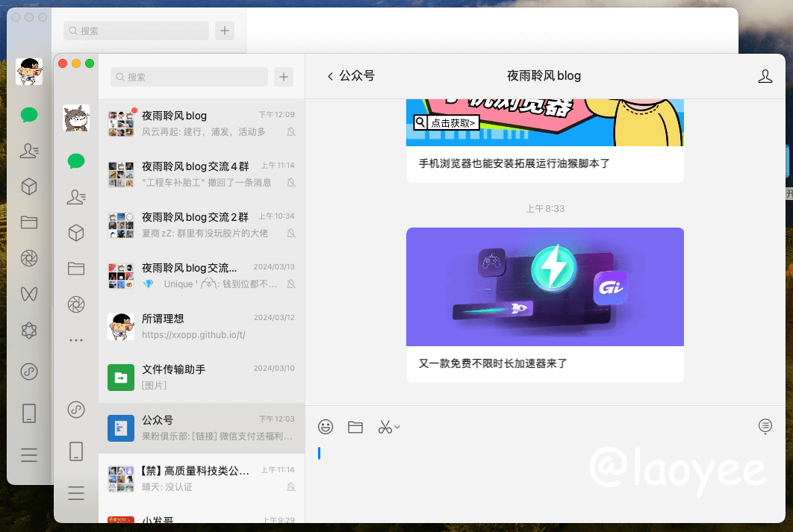Open the emoji picker in chat toolbar
This screenshot has height=532, width=793.
tap(326, 427)
